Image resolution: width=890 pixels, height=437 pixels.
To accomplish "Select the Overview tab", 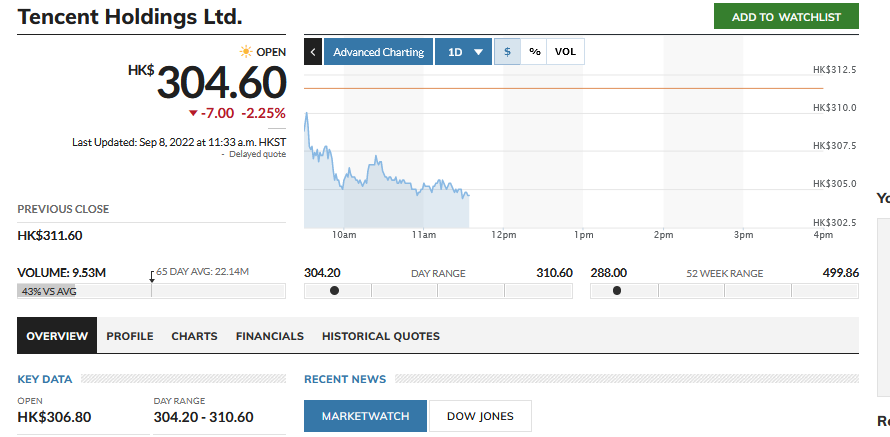I will coord(57,335).
